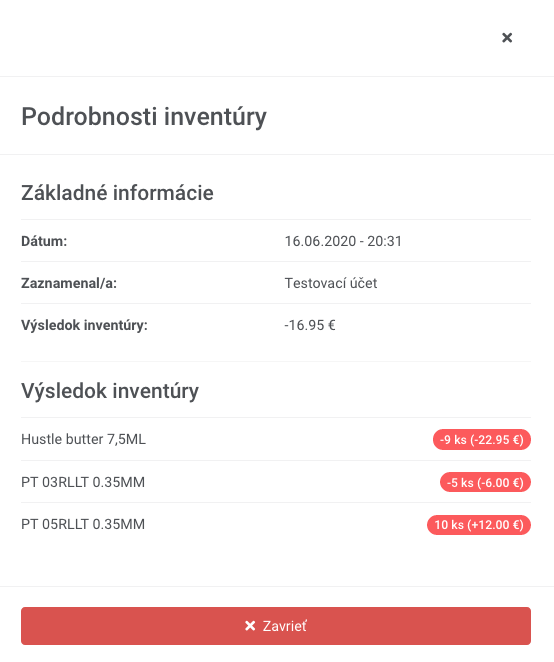This screenshot has width=554, height=662.
Task: Click the bold Výsledok inventúry row label
Action: [84, 325]
